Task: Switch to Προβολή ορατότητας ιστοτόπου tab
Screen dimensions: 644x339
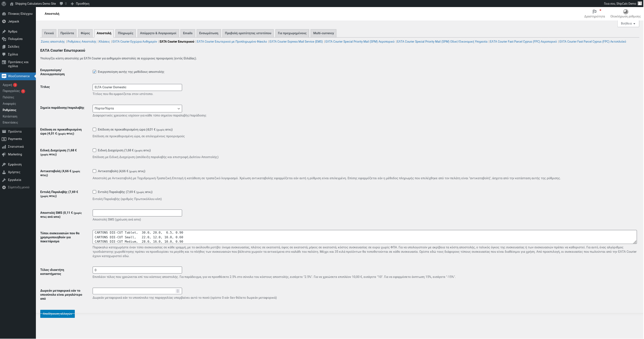Action: [x=248, y=33]
